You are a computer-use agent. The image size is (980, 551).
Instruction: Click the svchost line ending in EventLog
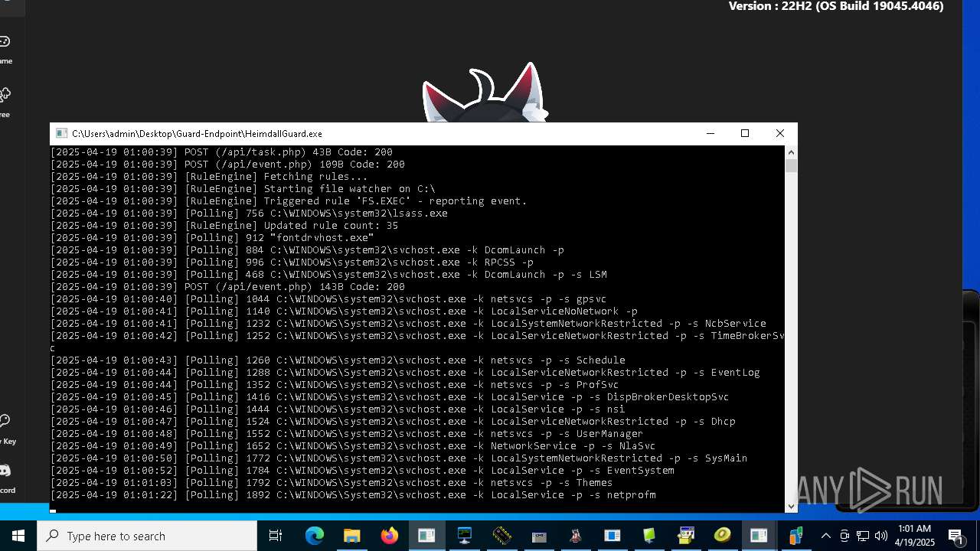(405, 373)
